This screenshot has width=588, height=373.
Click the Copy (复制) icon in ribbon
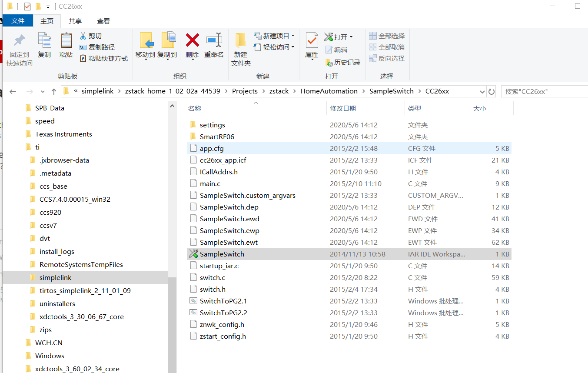[x=44, y=41]
